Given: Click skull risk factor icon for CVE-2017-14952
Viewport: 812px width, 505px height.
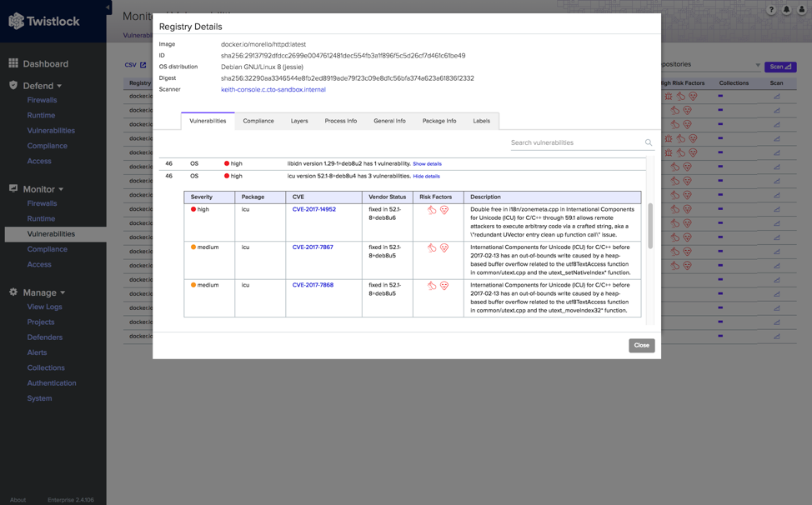Looking at the screenshot, I should tap(444, 210).
